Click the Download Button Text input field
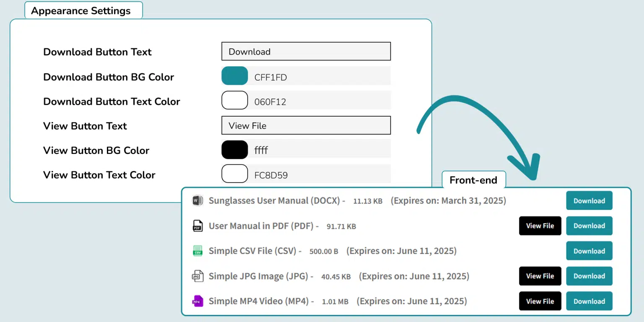 pyautogui.click(x=306, y=52)
